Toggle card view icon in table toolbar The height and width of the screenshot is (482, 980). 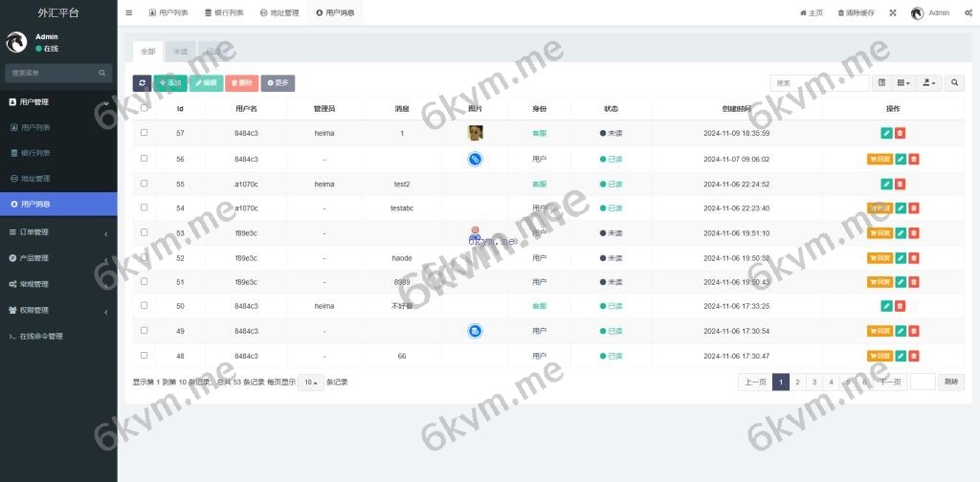[882, 83]
